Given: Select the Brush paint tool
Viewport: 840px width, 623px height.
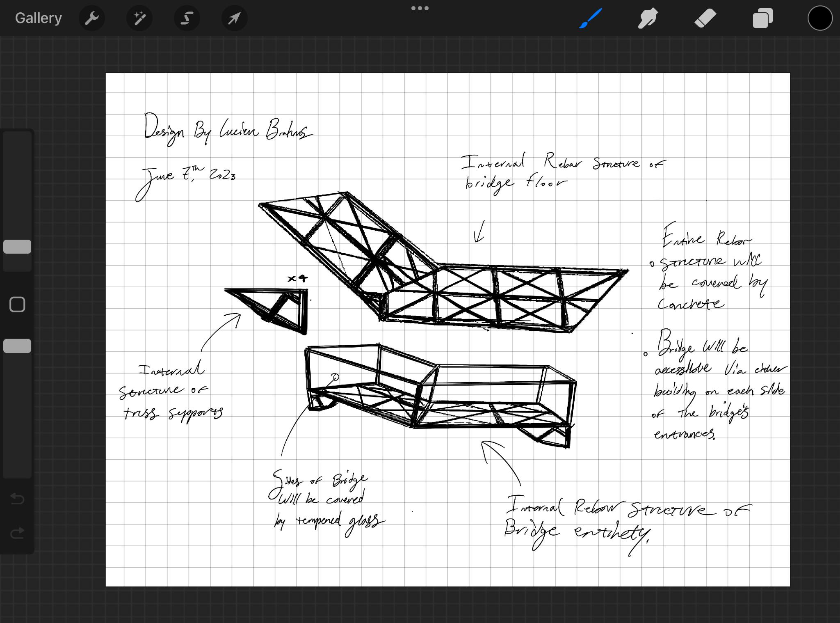Looking at the screenshot, I should click(591, 18).
